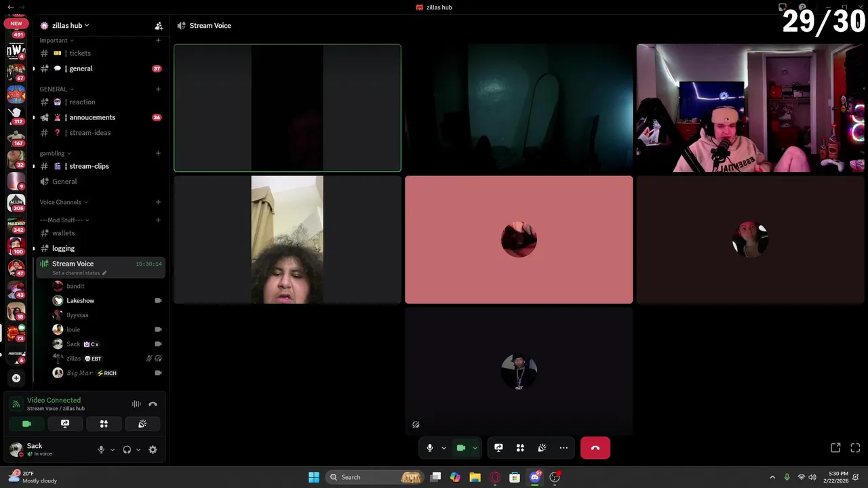
Task: Mute microphone in user panel
Action: coord(101,449)
